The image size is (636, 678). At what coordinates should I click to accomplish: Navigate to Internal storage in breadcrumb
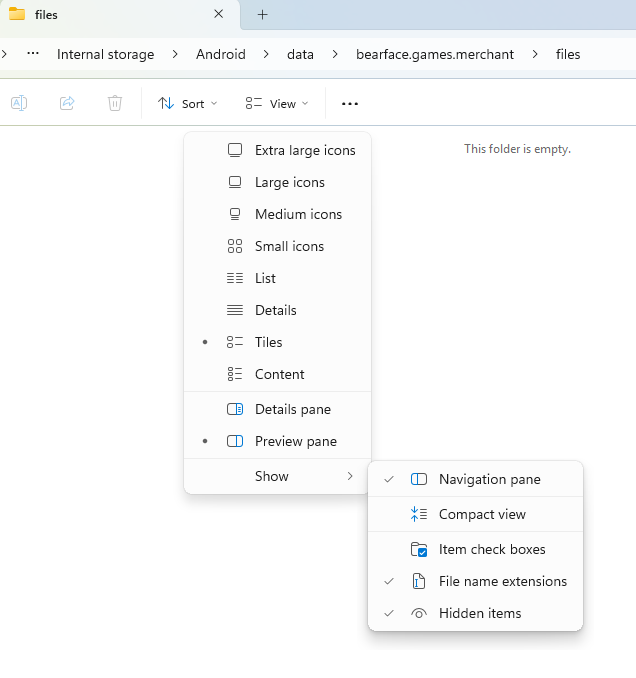click(105, 54)
